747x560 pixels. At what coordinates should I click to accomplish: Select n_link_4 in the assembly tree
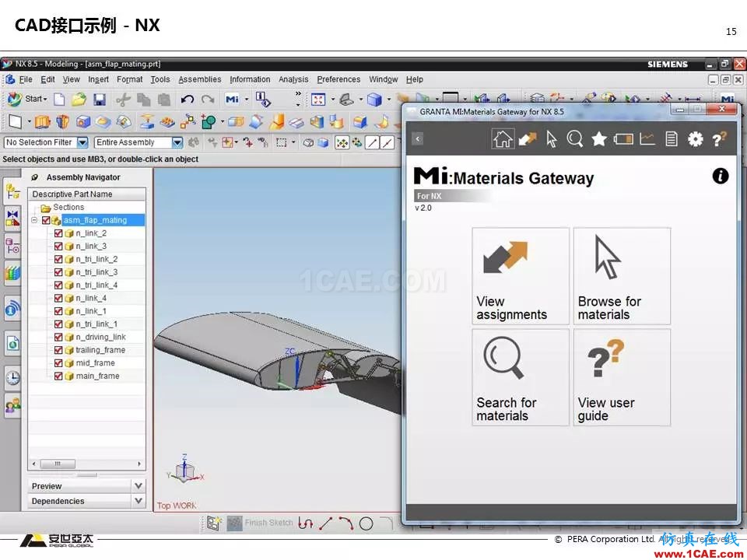click(91, 298)
